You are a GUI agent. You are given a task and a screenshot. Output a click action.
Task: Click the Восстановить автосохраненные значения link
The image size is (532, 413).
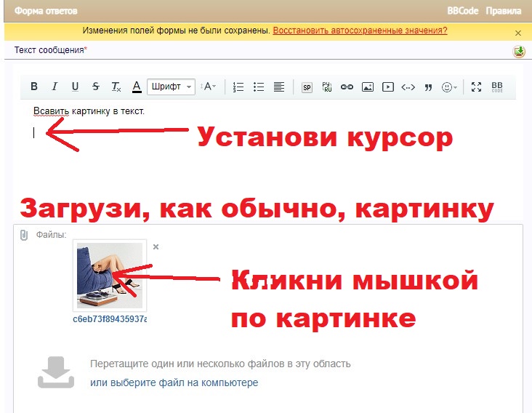pos(360,31)
